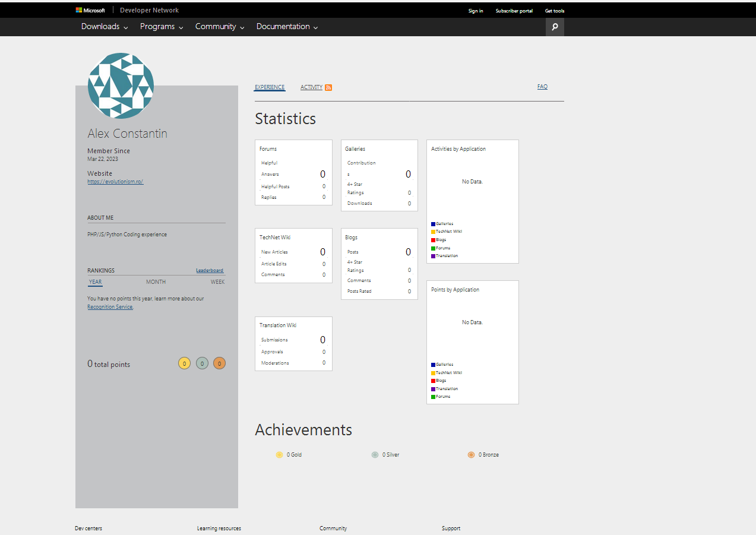The height and width of the screenshot is (535, 756).
Task: Click the 0 Gold achievements icon
Action: tap(279, 455)
